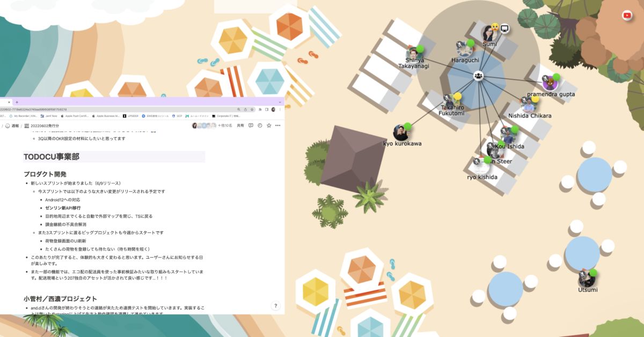Open the My Recorder bookmark
The height and width of the screenshot is (337, 644).
(23, 116)
